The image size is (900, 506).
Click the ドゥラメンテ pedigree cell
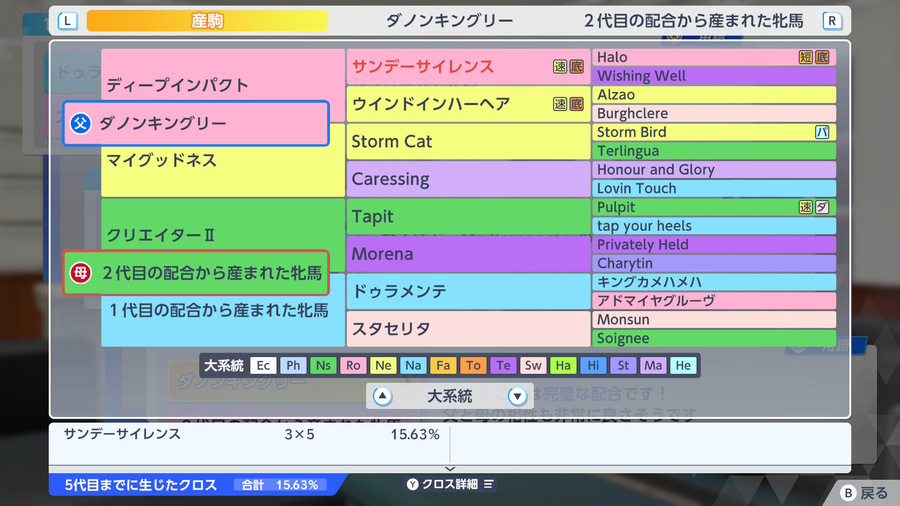[x=468, y=291]
